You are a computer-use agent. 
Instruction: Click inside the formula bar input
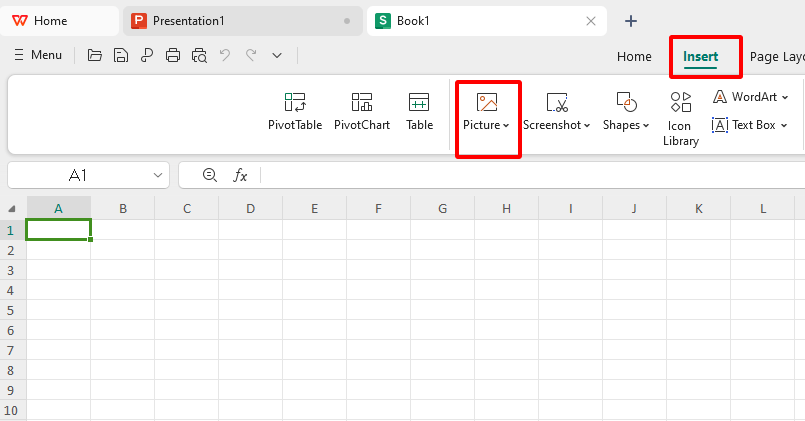coord(533,176)
